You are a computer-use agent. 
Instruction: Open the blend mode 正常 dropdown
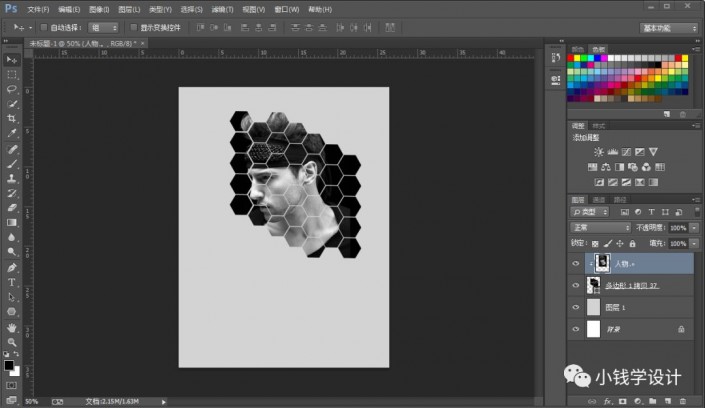(600, 227)
